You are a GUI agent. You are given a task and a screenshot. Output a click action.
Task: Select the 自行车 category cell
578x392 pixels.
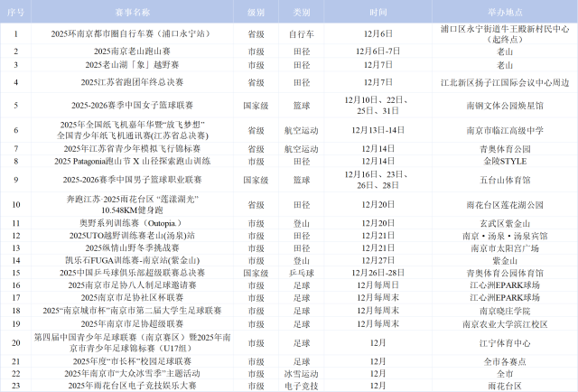(x=300, y=33)
